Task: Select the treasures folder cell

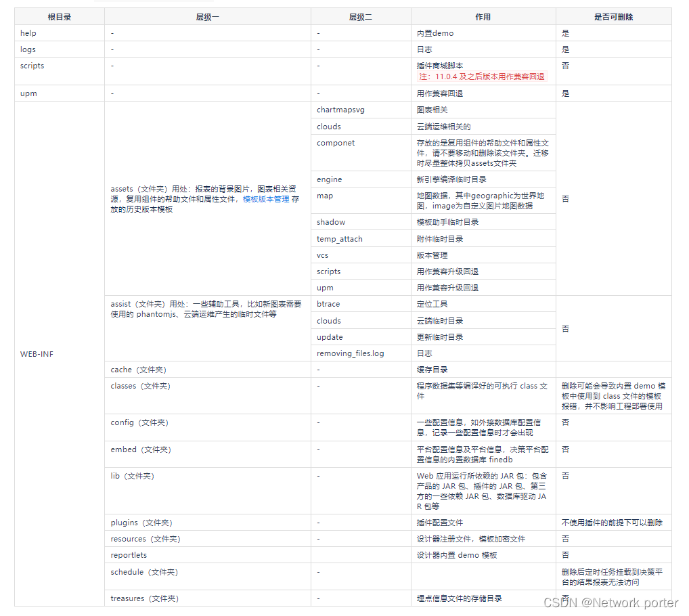Action: (x=144, y=598)
